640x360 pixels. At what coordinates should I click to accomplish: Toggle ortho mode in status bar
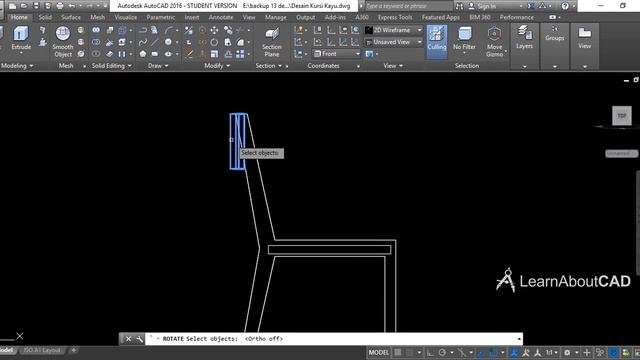tap(430, 352)
